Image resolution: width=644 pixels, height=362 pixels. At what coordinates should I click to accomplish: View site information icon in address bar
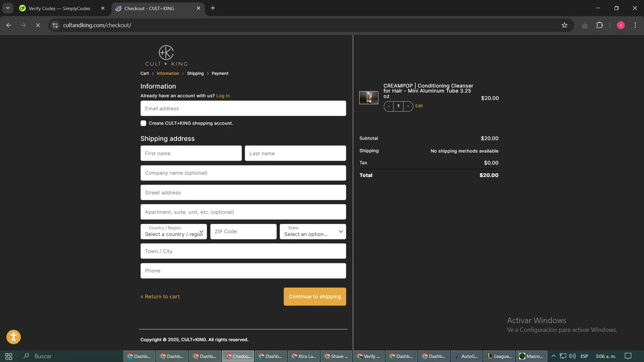55,25
